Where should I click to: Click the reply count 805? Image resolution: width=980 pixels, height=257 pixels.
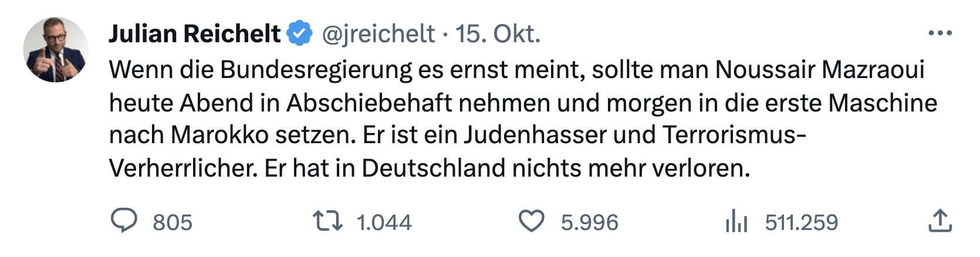tap(173, 222)
